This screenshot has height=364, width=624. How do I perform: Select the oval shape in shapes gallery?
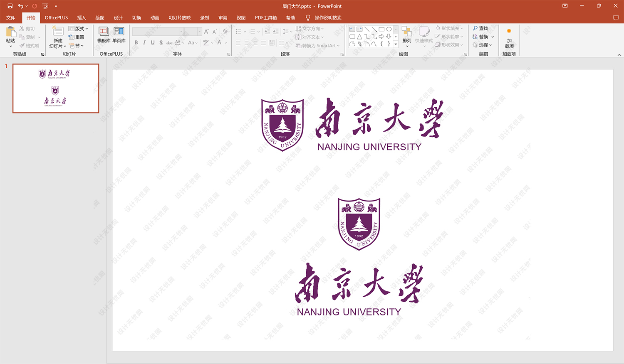click(389, 29)
